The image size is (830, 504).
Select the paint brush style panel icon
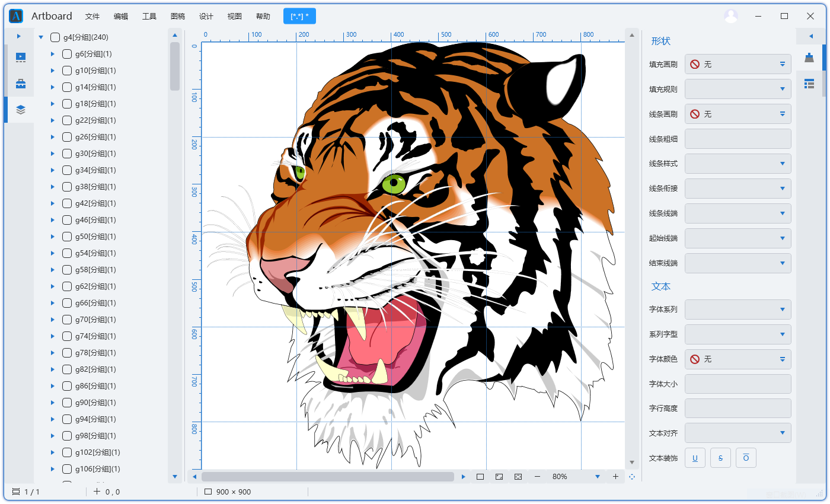pyautogui.click(x=809, y=58)
